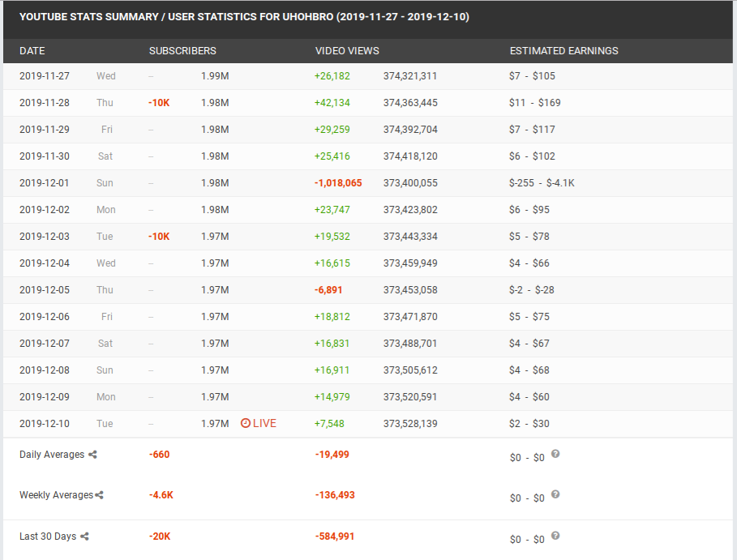
Task: Click the +18,812 views change
Action: coord(332,317)
